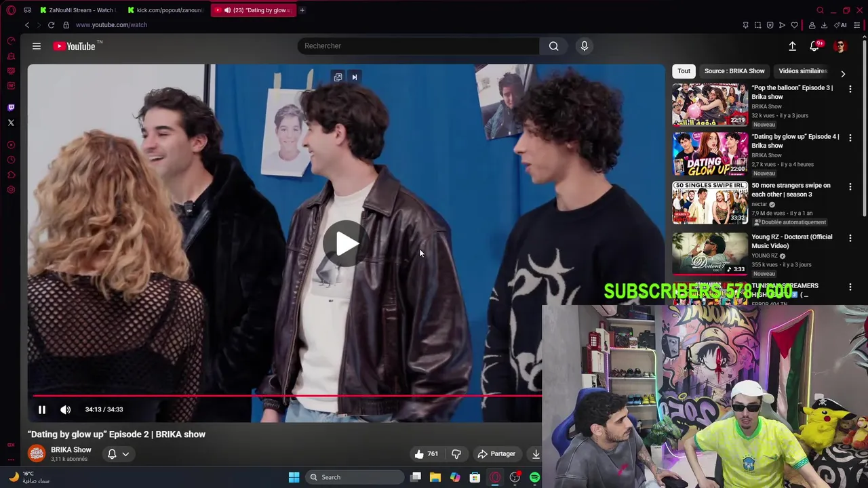
Task: Open the Partager share button
Action: (x=496, y=454)
